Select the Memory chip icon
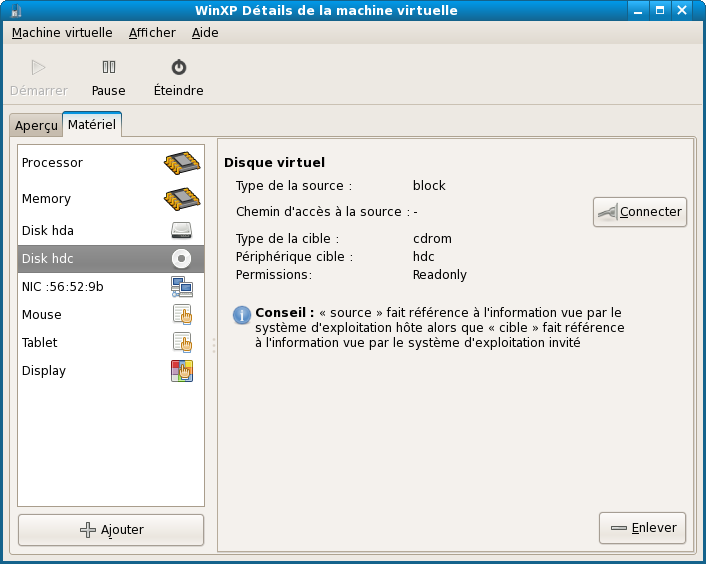 click(x=182, y=199)
